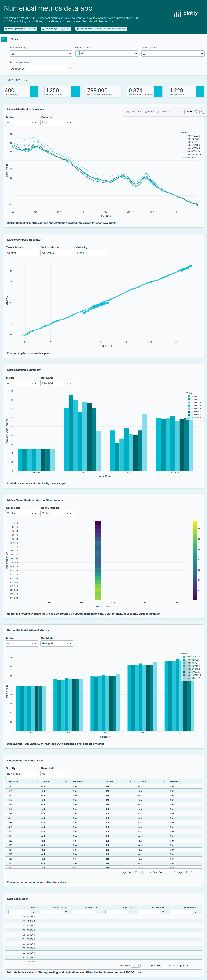The height and width of the screenshot is (980, 207).
Task: Clear Metric selection in Percentile Distribution
Action: 32,644
